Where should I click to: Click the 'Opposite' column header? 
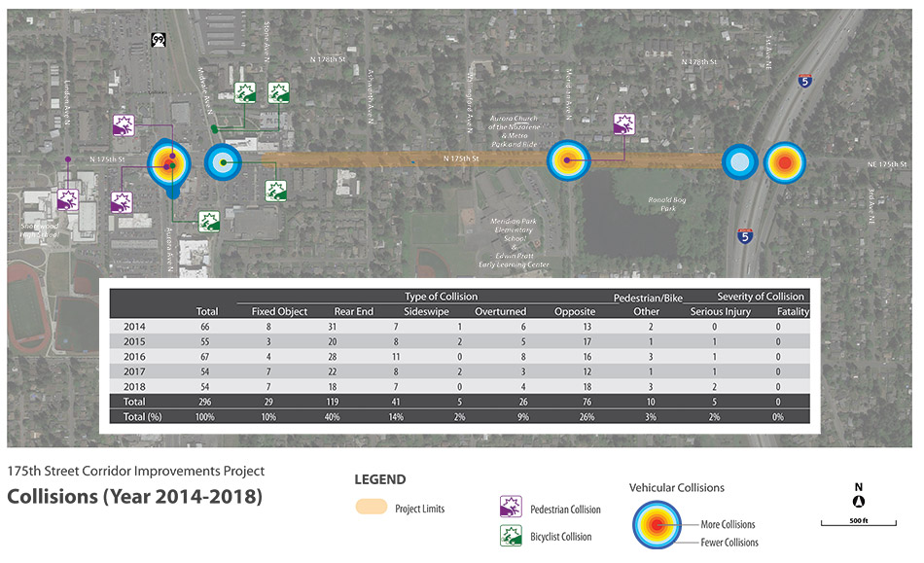click(575, 311)
